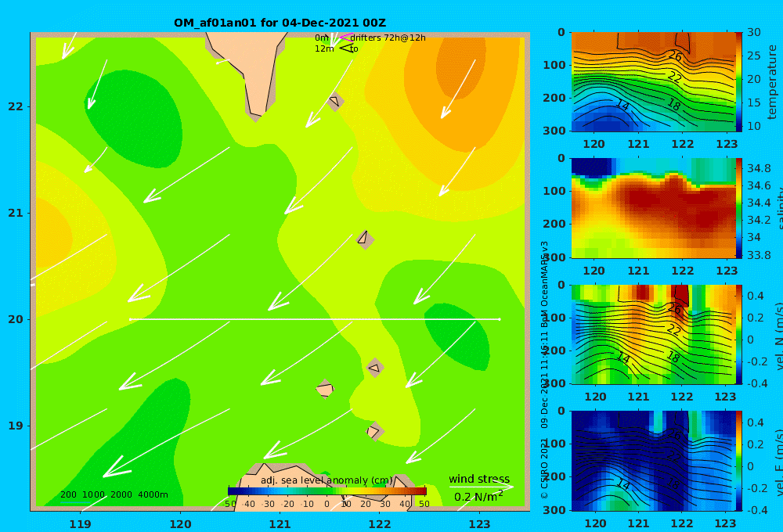Click latitude tick 22 on main map
The height and width of the screenshot is (532, 783).
(x=15, y=106)
